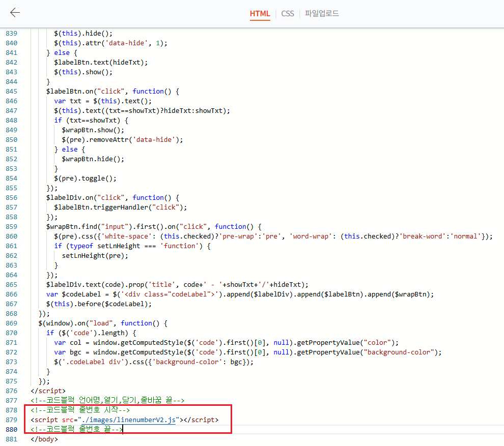This screenshot has width=504, height=446.
Task: Click '$wrapBtn.hide();' code line
Action: (93, 159)
